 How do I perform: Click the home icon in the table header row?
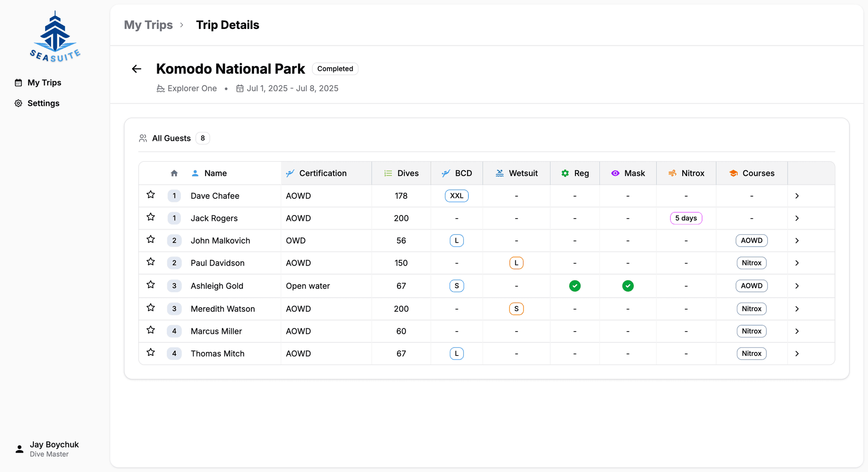pos(174,173)
